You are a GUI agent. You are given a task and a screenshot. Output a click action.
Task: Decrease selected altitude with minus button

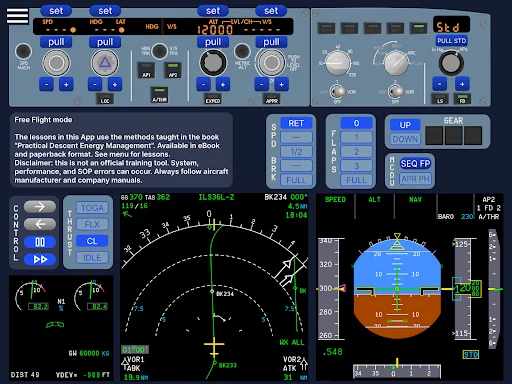(203, 84)
